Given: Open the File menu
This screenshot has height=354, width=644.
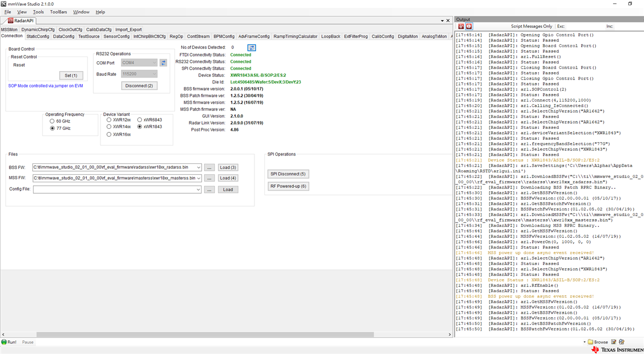Looking at the screenshot, I should point(7,12).
